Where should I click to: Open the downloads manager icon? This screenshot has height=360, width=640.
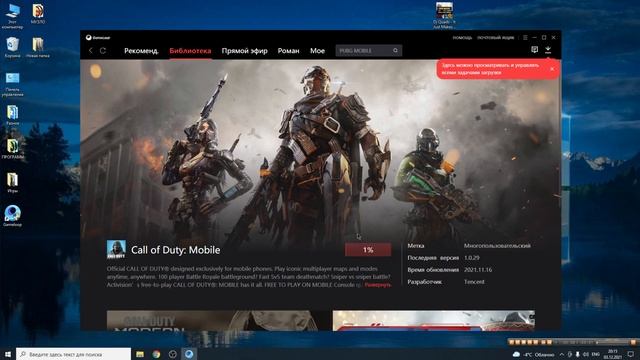[548, 49]
